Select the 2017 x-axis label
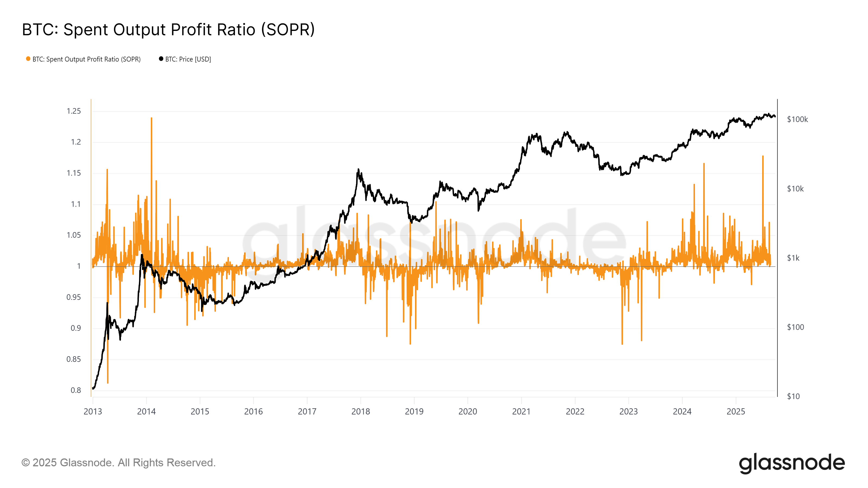This screenshot has height=488, width=868. click(x=307, y=411)
